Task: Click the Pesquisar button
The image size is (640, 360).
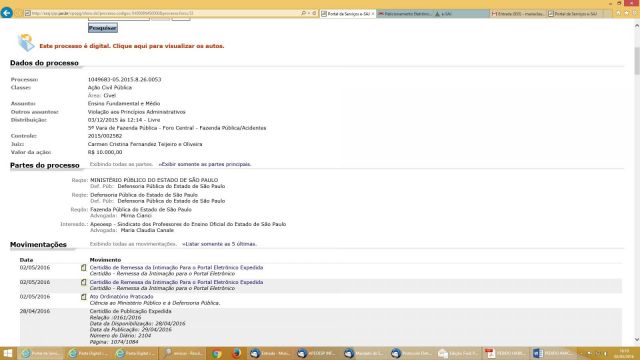Action: pos(103,28)
